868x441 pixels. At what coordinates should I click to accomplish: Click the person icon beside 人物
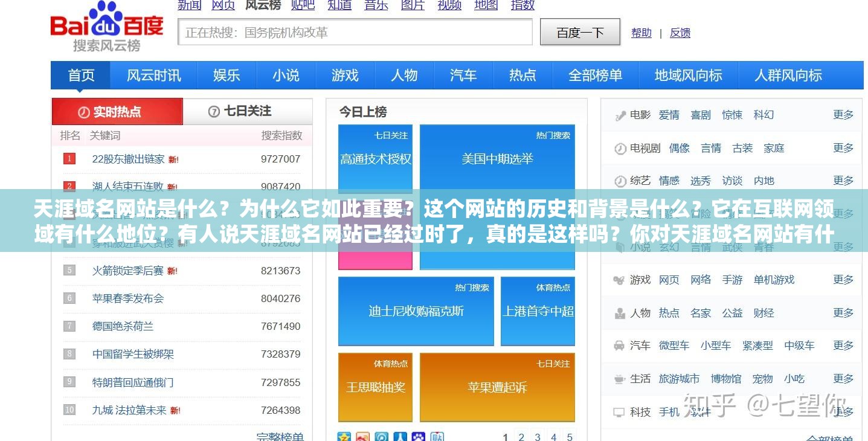point(620,314)
